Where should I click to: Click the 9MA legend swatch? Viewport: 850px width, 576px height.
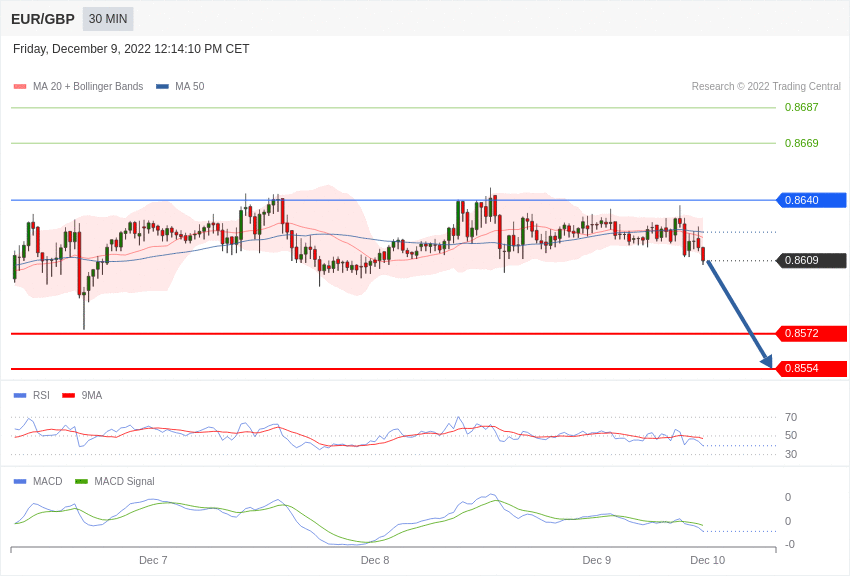click(x=68, y=396)
